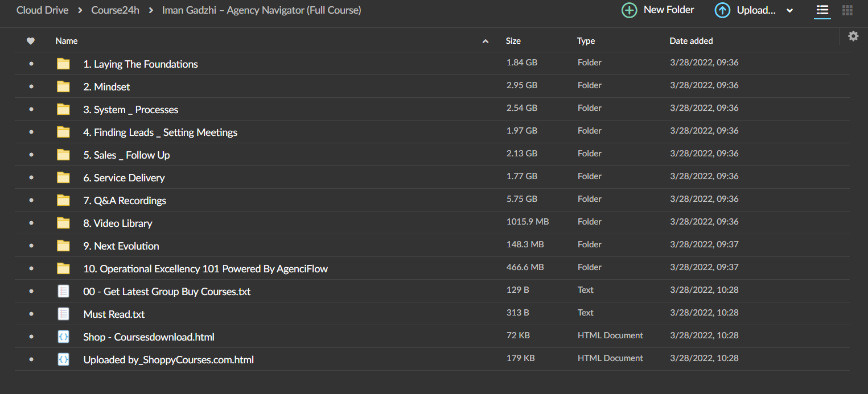Expand the Upload dropdown chevron
This screenshot has width=868, height=394.
(789, 11)
